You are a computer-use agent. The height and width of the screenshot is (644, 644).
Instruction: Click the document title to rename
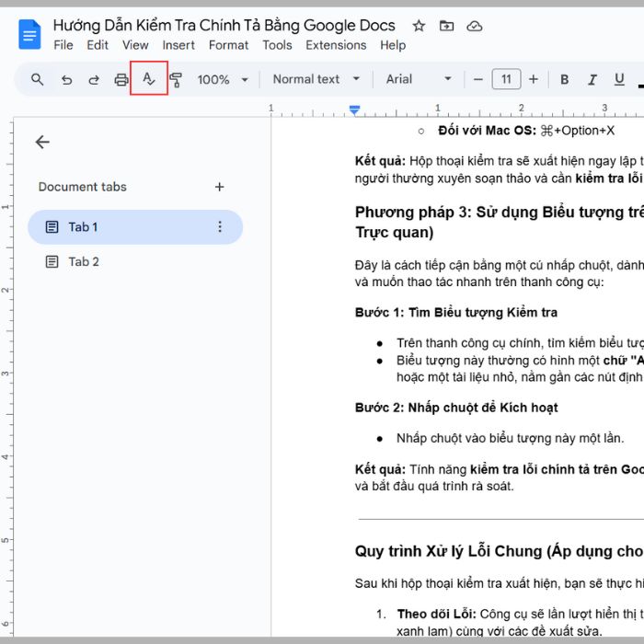(x=224, y=26)
